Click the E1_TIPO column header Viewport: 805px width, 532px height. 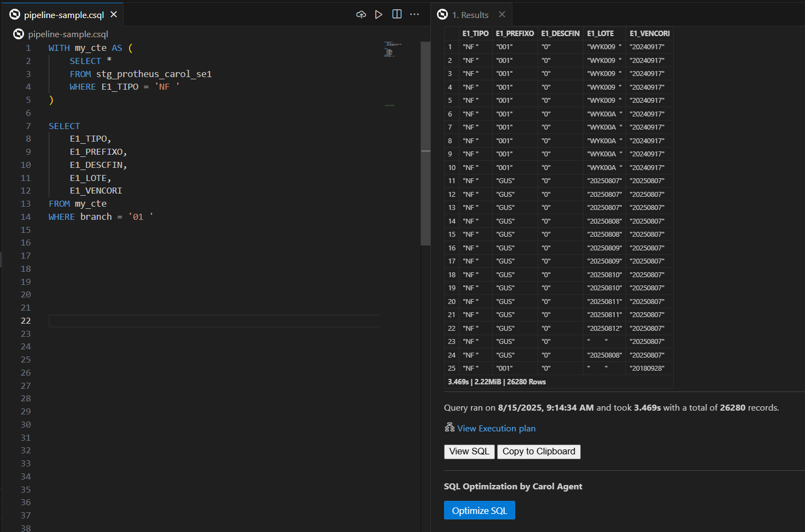tap(475, 33)
